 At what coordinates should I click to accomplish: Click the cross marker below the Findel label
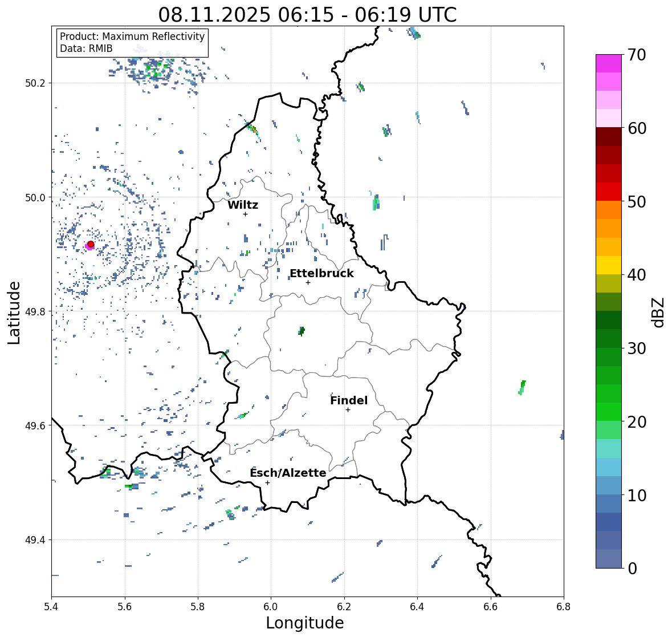(x=348, y=410)
